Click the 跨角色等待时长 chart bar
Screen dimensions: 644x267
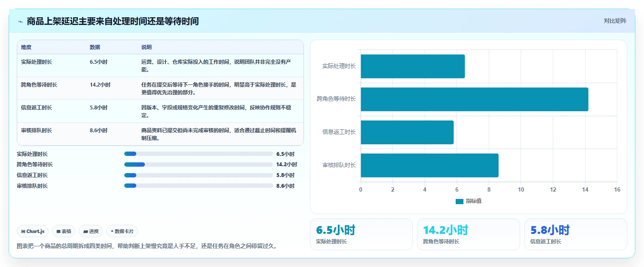(x=474, y=99)
